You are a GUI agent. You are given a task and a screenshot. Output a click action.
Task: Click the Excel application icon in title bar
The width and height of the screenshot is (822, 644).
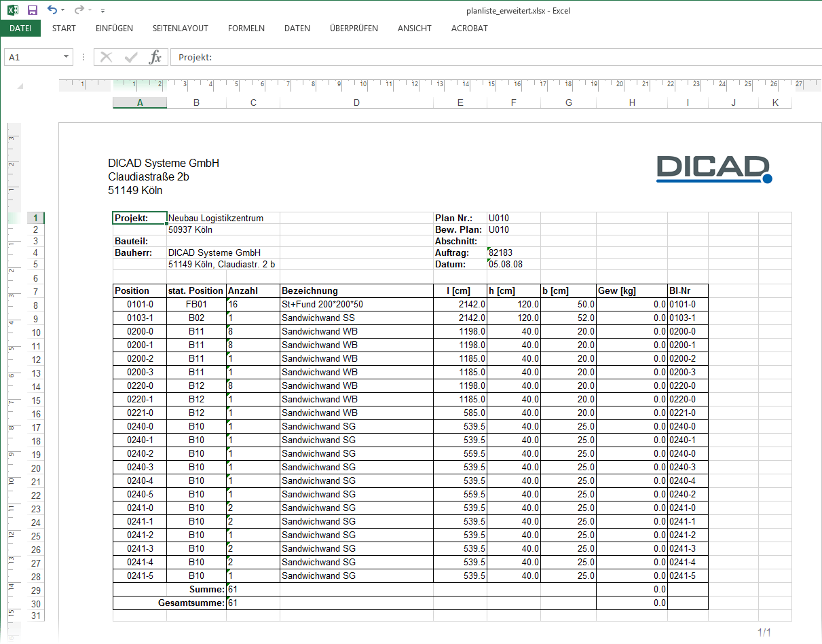tap(12, 10)
